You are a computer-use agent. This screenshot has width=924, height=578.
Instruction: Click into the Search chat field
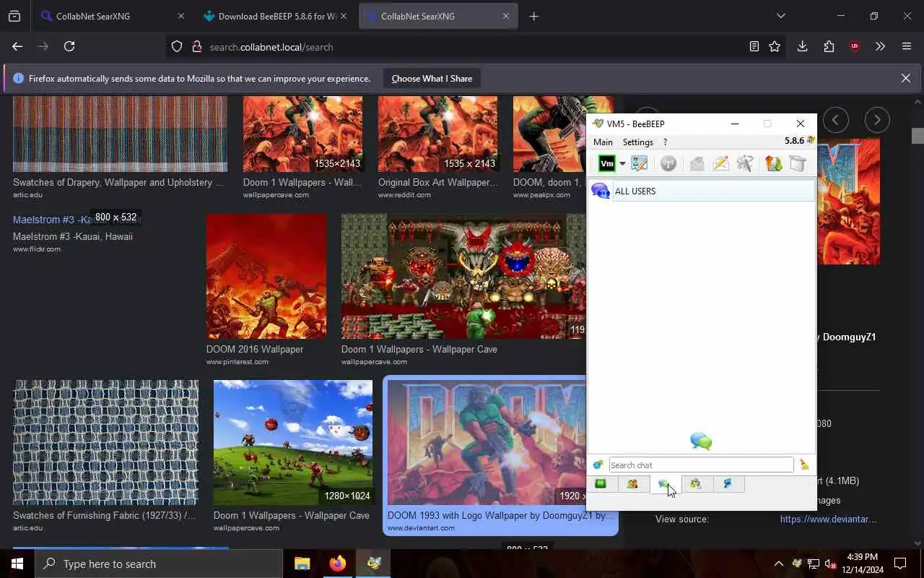click(701, 465)
